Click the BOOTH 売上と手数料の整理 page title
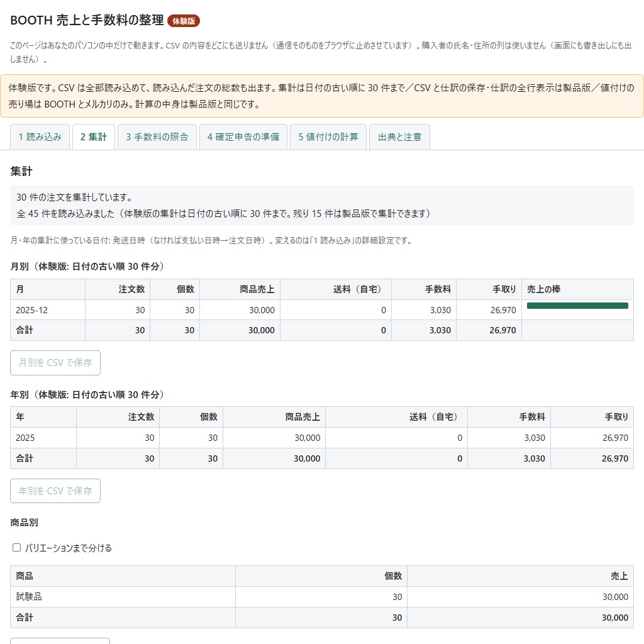The height and width of the screenshot is (644, 644). click(87, 20)
